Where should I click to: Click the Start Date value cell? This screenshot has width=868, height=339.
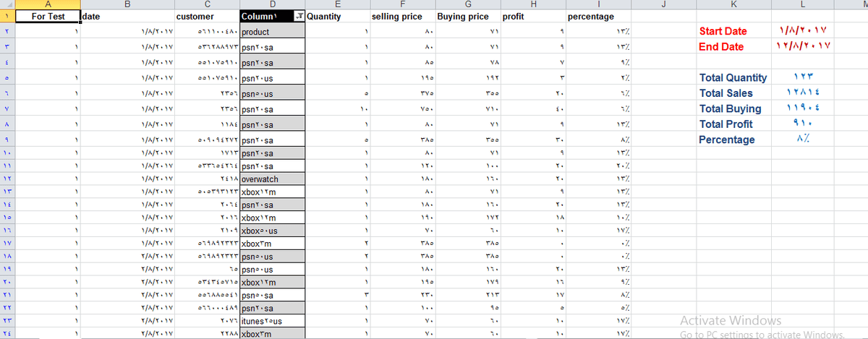[792, 31]
